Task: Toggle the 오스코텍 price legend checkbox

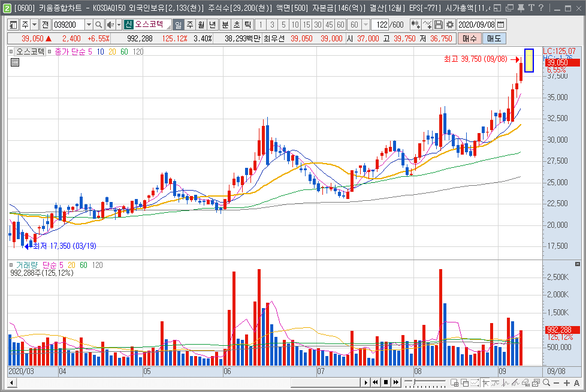Action: pos(11,52)
